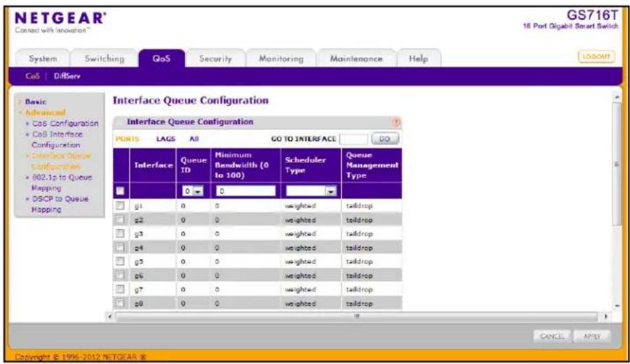The image size is (630, 364).
Task: Select the checkbox for interface g7
Action: (x=120, y=289)
